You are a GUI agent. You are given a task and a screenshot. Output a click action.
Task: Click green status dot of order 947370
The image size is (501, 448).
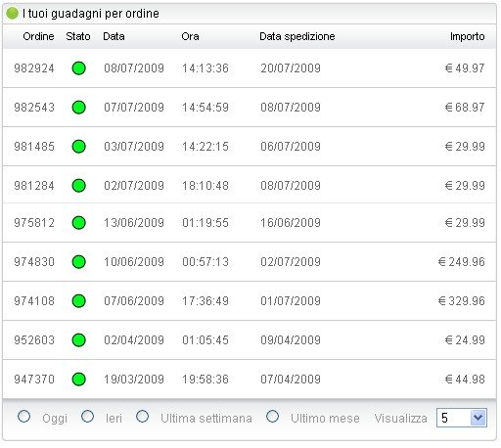click(78, 380)
